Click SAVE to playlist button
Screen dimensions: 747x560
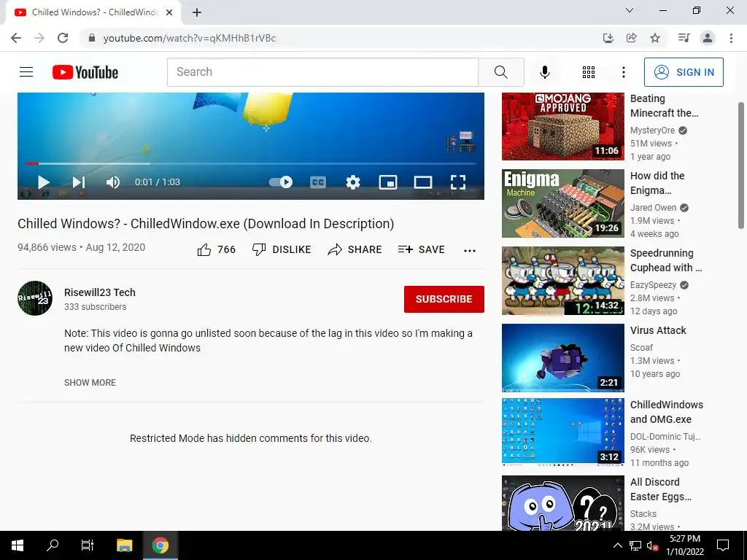421,249
